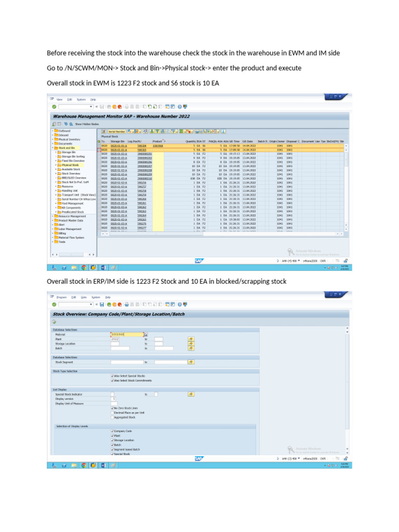Open the command field dropdown in Stock Overview

point(91,304)
